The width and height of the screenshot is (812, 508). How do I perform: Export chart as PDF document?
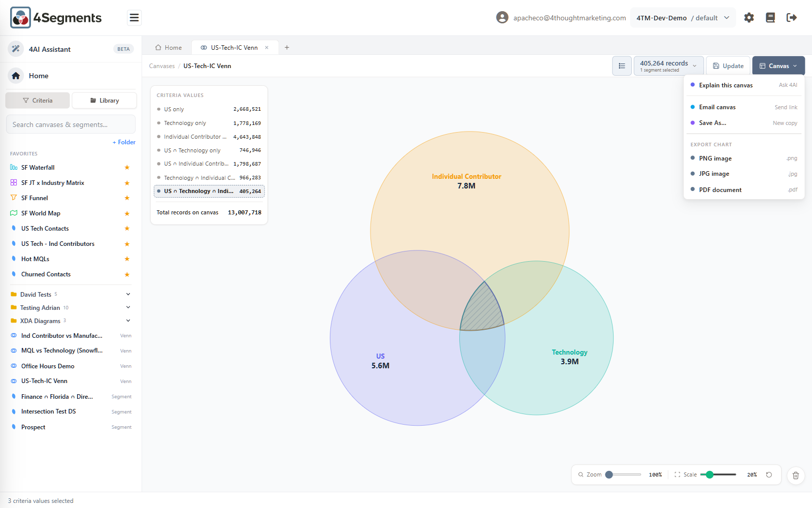tap(743, 190)
